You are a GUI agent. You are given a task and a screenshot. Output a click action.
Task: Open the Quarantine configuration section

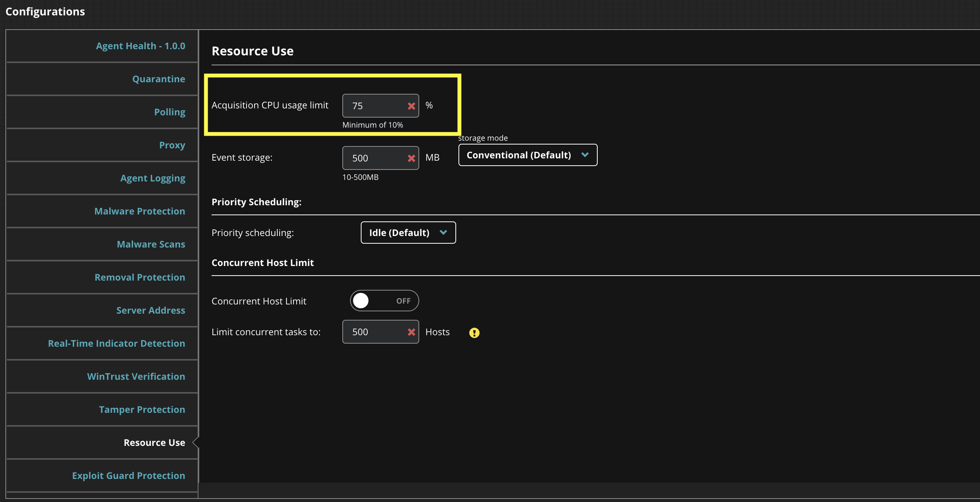[102, 79]
